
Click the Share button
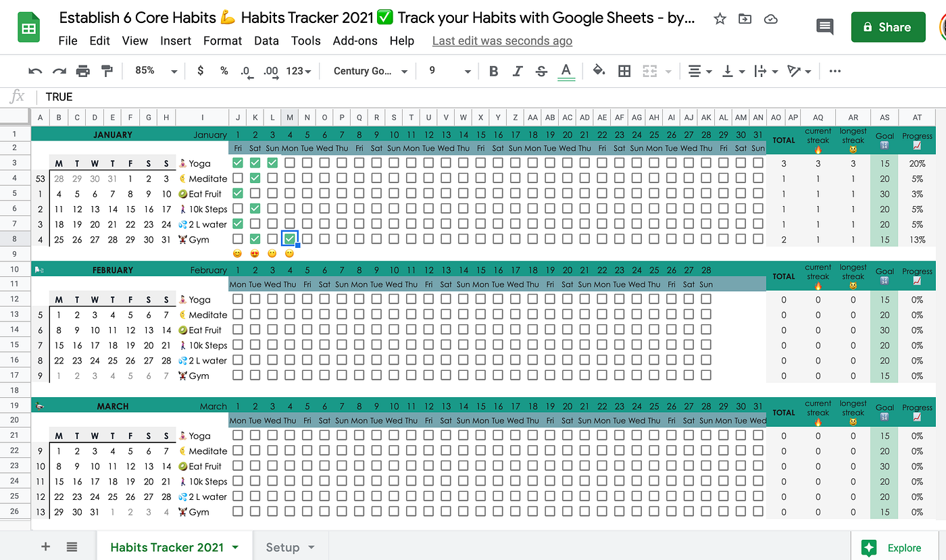pyautogui.click(x=888, y=27)
